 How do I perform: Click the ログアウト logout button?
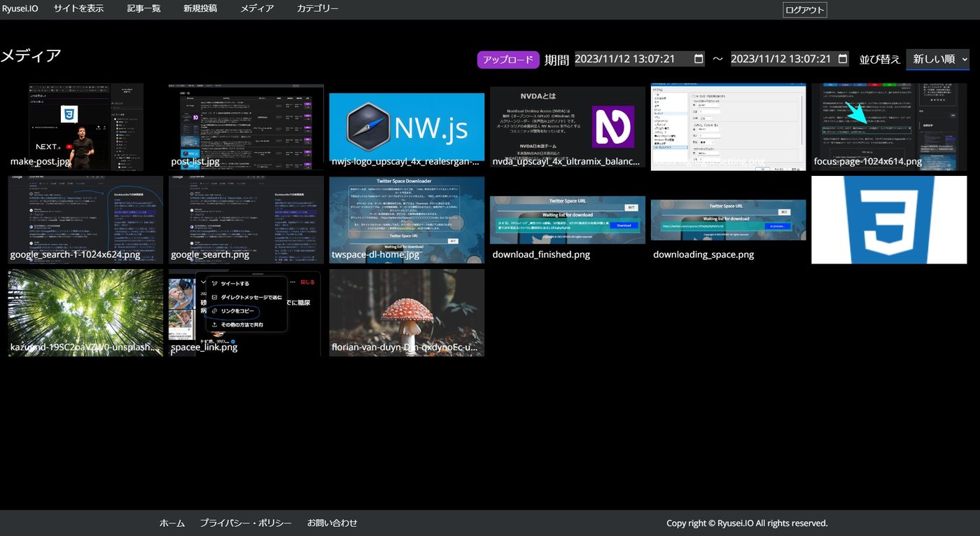point(804,10)
